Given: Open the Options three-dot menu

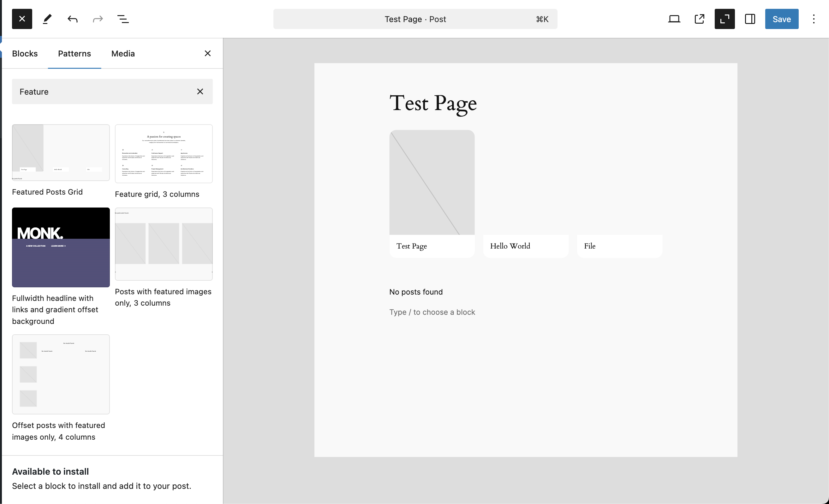Looking at the screenshot, I should point(814,19).
